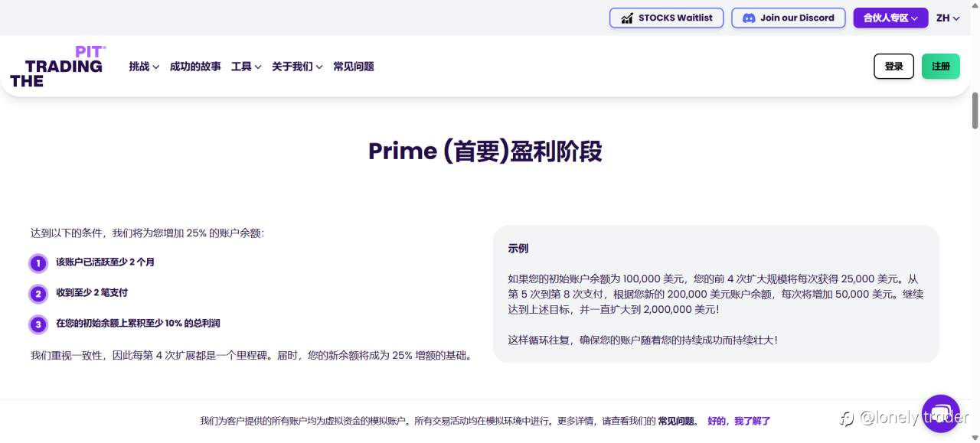This screenshot has width=980, height=443.
Task: Click the 注册 button
Action: [941, 67]
